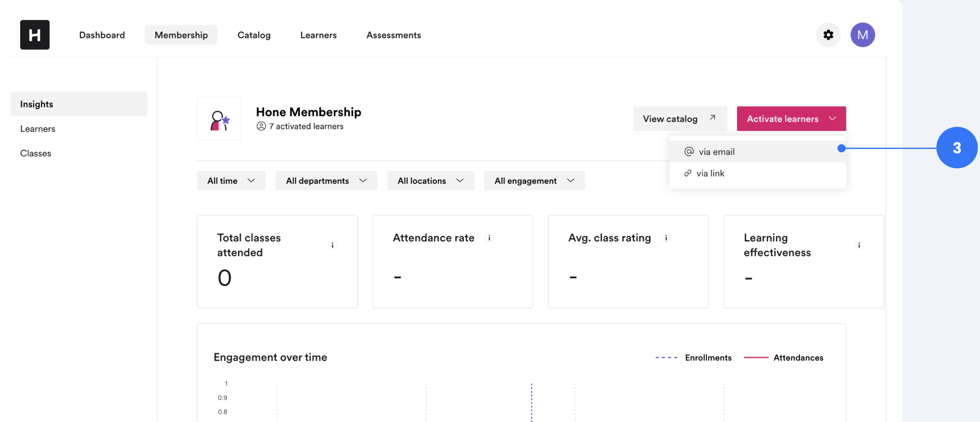This screenshot has height=422, width=980.
Task: Select the Membership tab
Action: 181,35
